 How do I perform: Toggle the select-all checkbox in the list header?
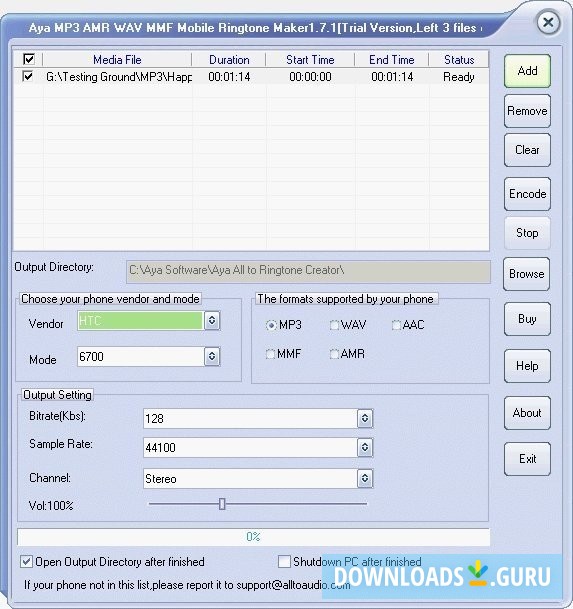(29, 59)
